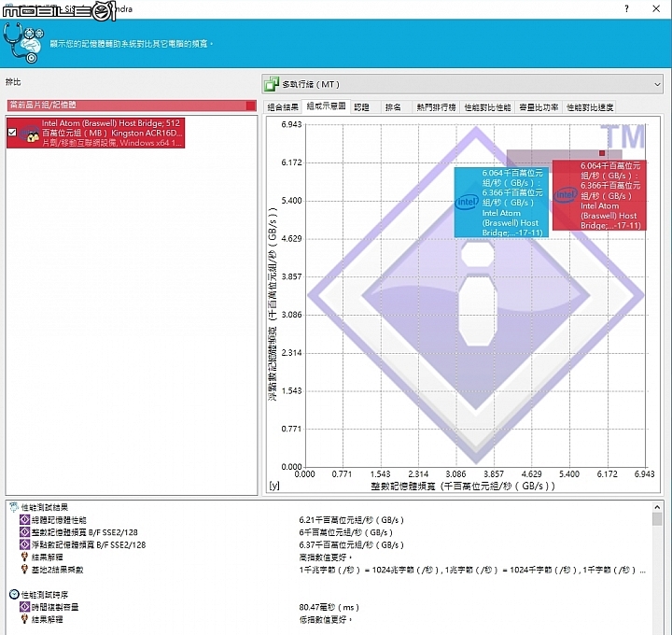Image resolution: width=672 pixels, height=635 pixels.
Task: Click the Intel logo in the blue chart tooltip
Action: (x=467, y=202)
